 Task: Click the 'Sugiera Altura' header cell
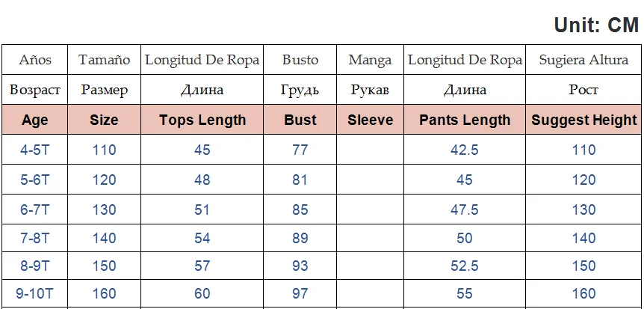tap(583, 60)
